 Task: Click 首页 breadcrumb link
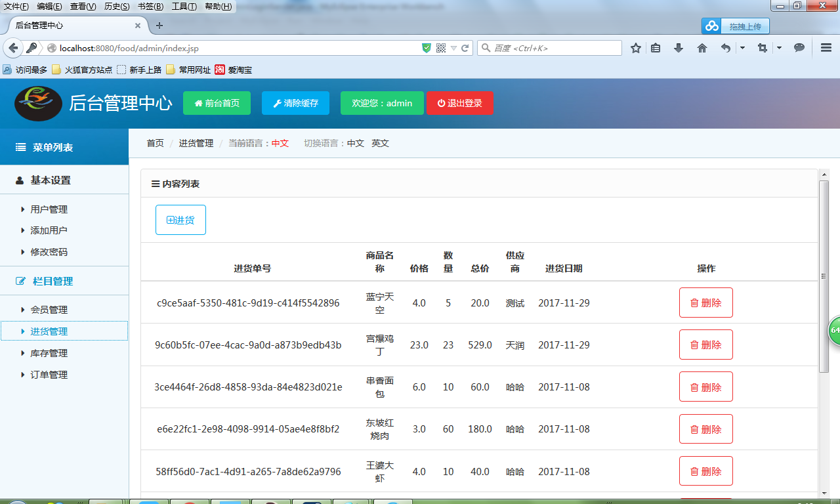coord(155,143)
